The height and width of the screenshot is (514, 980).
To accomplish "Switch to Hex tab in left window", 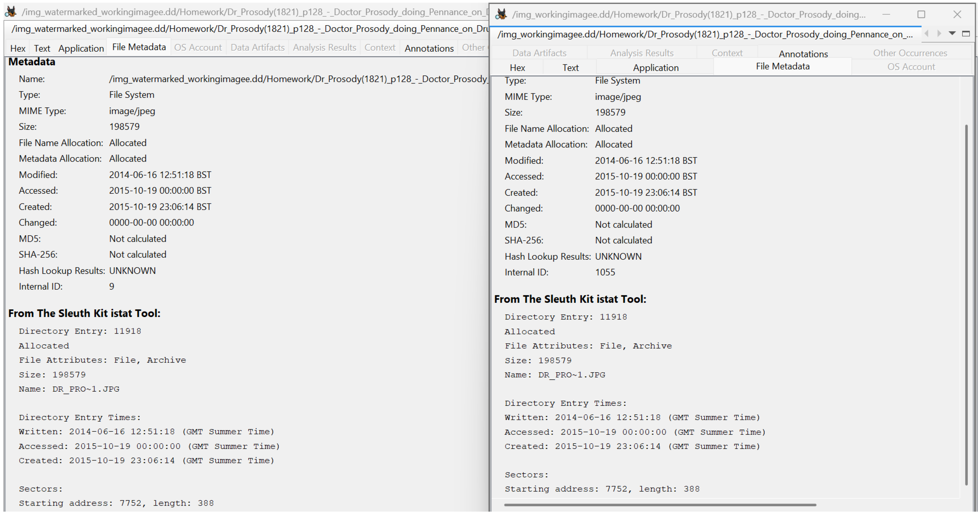I will [18, 48].
